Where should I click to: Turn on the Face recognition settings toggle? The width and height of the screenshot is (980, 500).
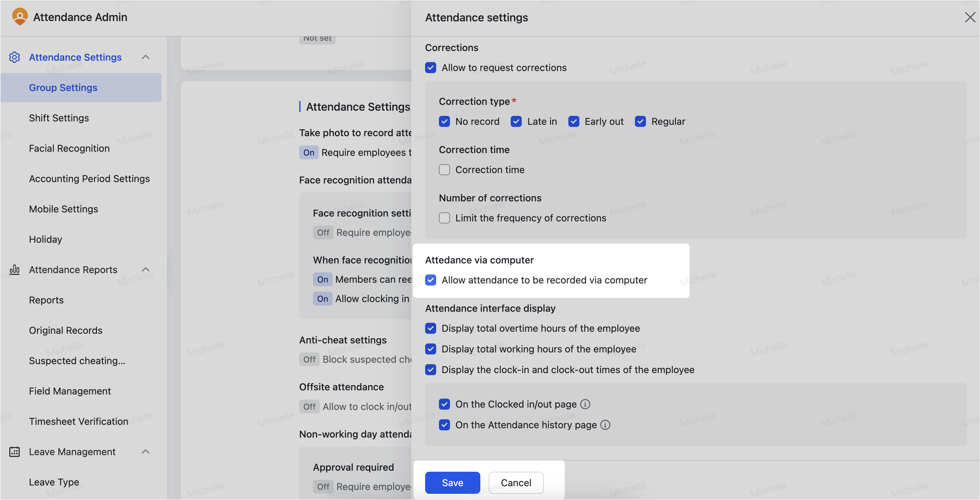click(323, 232)
